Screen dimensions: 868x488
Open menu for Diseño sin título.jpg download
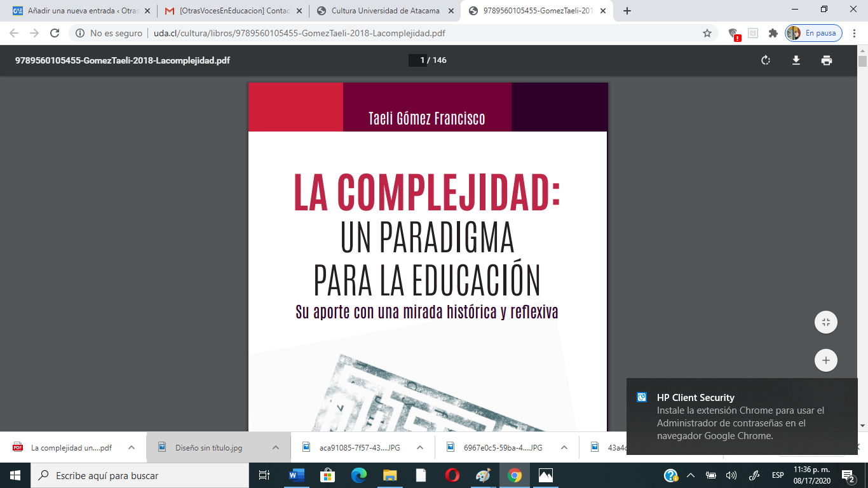[x=276, y=447]
